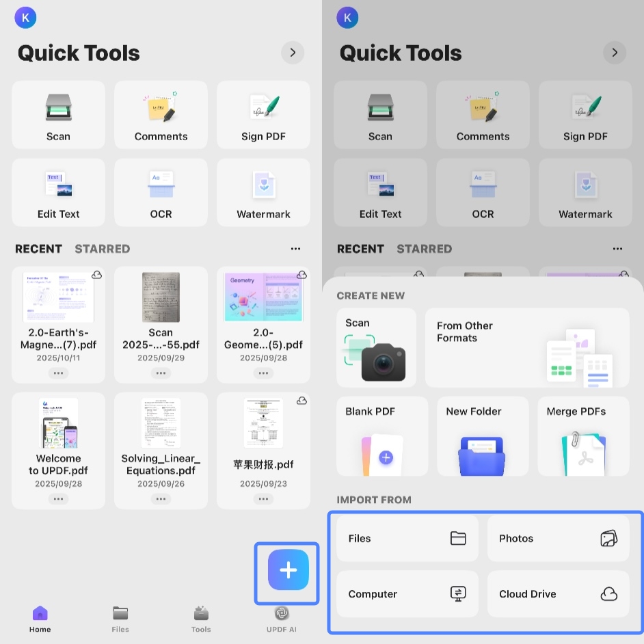Choose Scan under Create New

pos(376,348)
